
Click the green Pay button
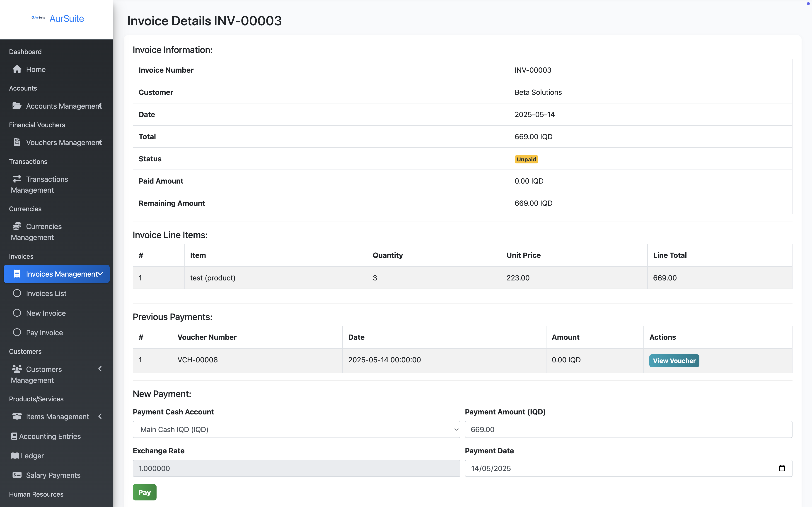[144, 492]
